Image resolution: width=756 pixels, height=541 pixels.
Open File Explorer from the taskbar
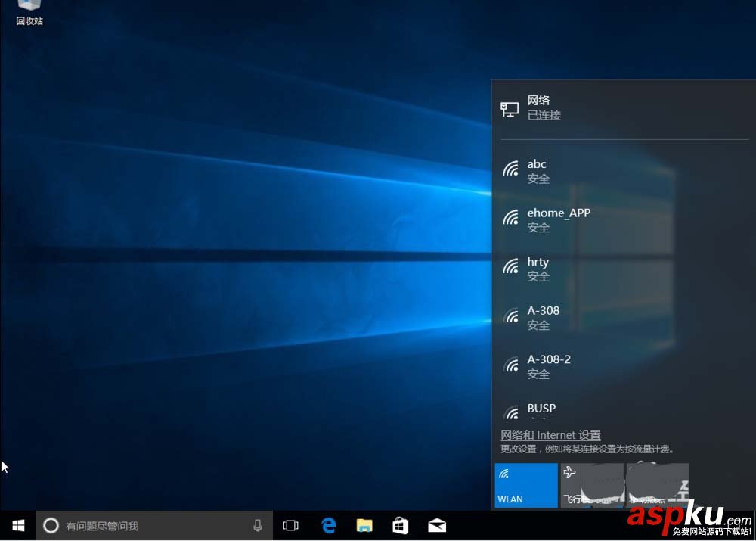(364, 525)
